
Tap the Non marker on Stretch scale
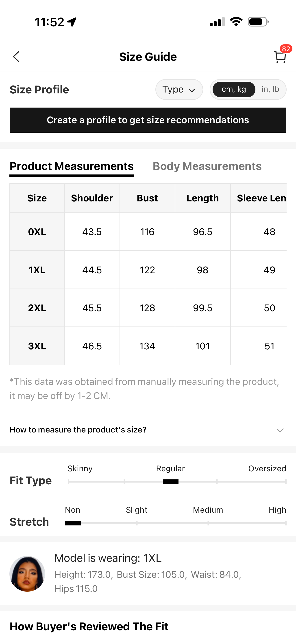[73, 523]
